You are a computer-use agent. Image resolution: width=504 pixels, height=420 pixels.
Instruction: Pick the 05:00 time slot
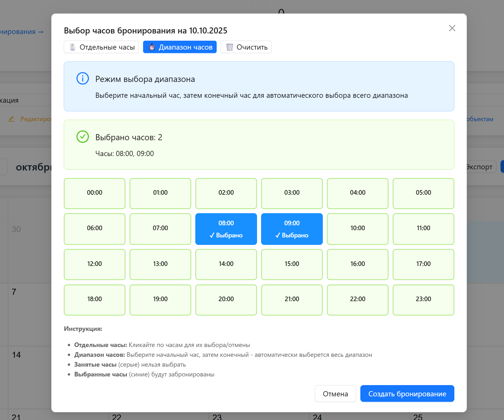423,193
